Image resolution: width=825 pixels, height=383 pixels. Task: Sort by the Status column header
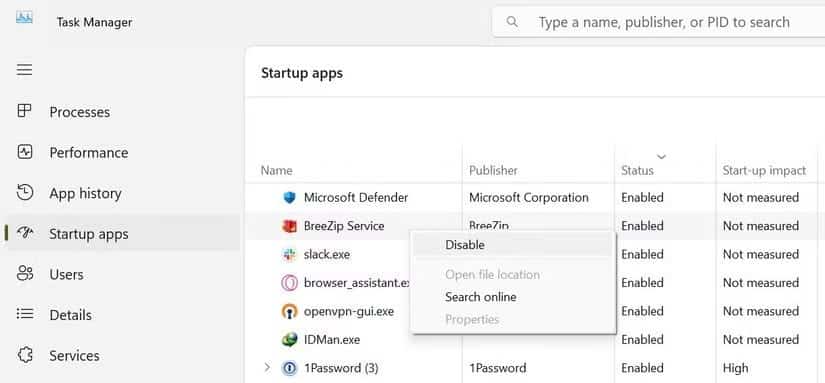pyautogui.click(x=637, y=170)
